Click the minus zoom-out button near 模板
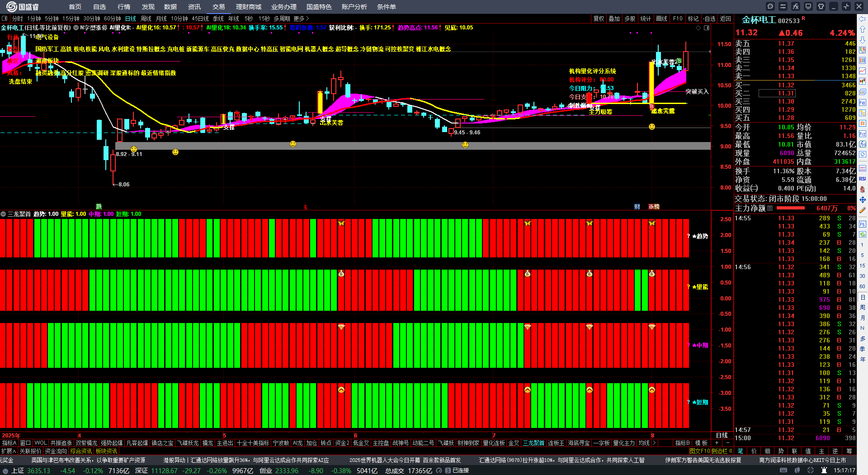Screen dimensions: 868x475 pos(727,443)
